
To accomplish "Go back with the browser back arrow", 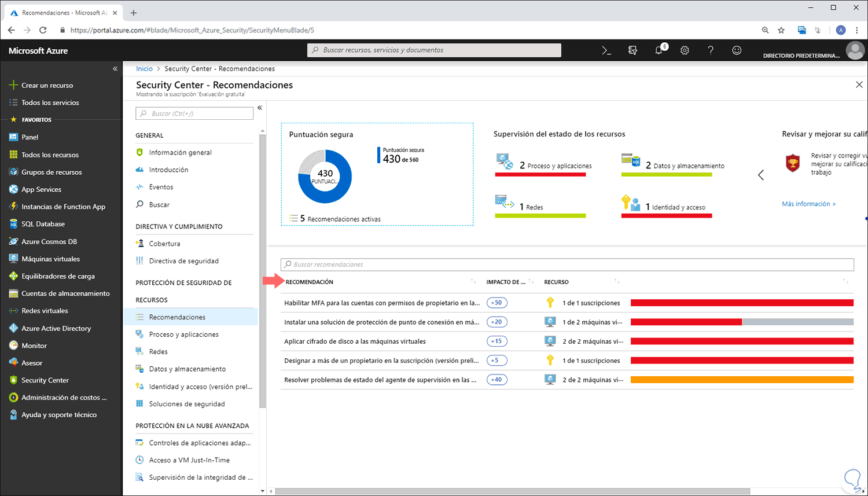I will pyautogui.click(x=12, y=30).
